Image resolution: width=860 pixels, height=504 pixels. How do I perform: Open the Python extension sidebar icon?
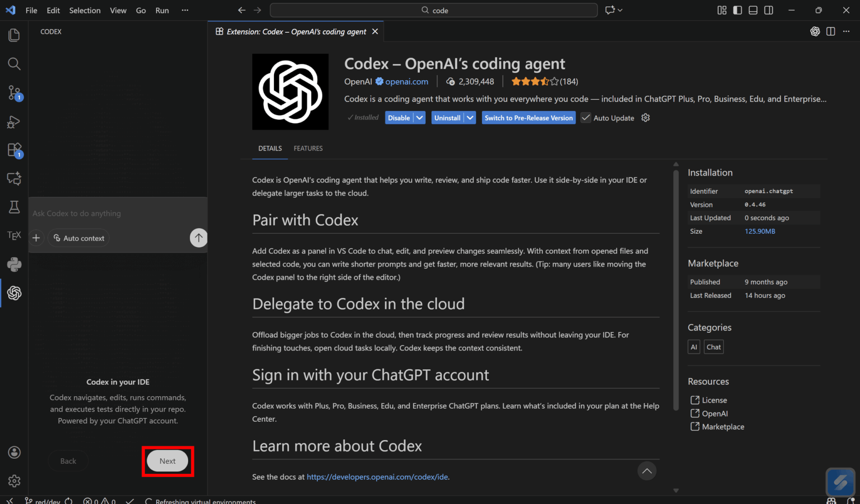14,264
